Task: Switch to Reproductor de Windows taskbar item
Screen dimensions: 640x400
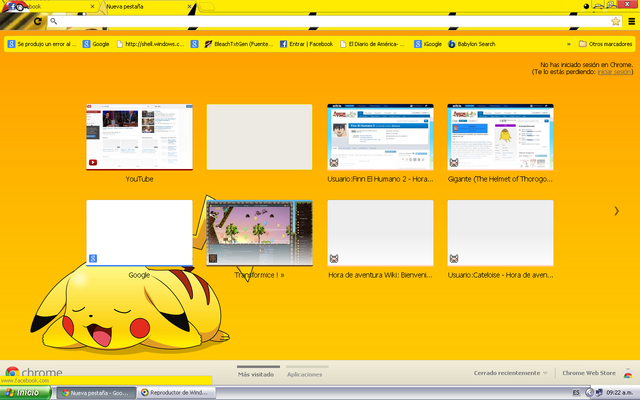Action: click(x=176, y=393)
